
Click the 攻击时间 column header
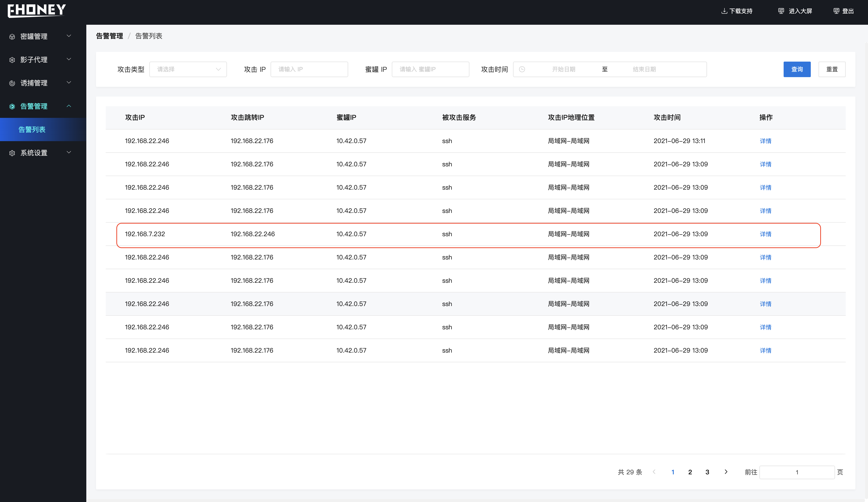667,117
